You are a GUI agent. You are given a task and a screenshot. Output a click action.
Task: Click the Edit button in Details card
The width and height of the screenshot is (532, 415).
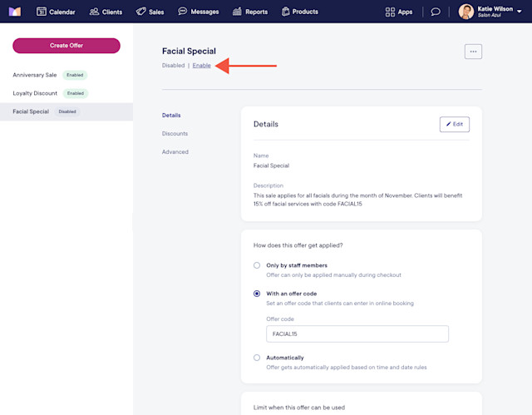click(x=455, y=124)
